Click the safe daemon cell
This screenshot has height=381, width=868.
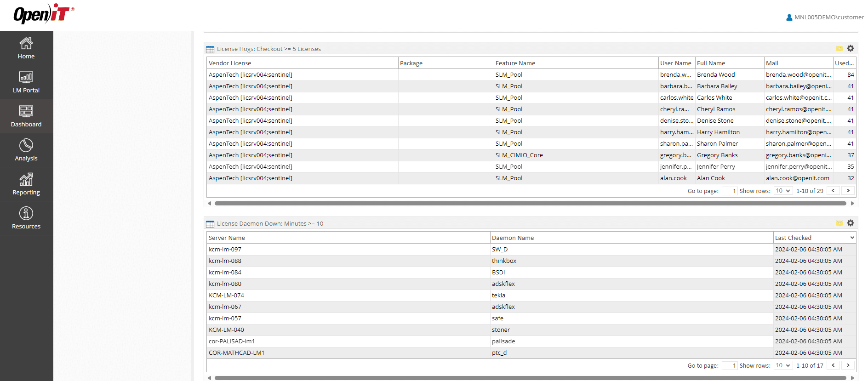632,318
